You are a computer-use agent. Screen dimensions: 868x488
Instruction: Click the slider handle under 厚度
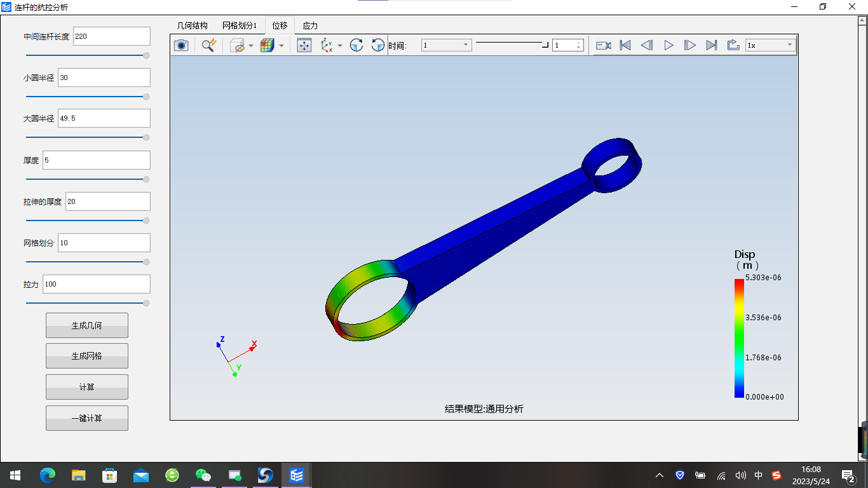[x=146, y=179]
